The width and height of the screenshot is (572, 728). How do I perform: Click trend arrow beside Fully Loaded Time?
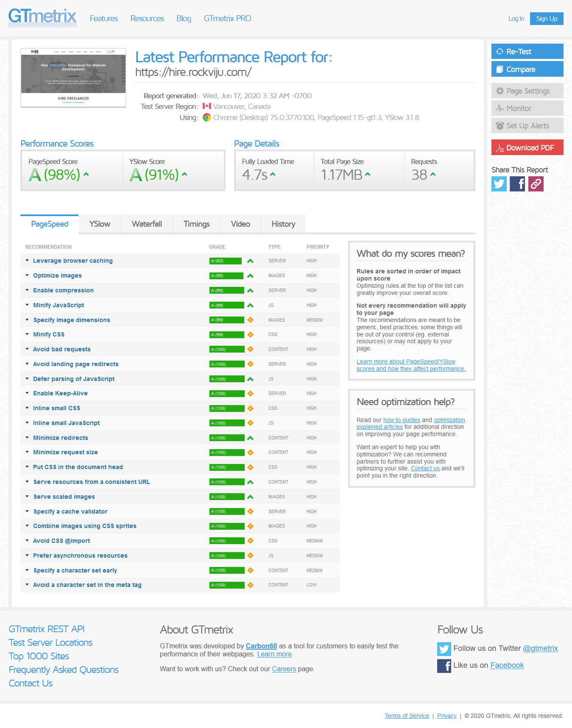[x=273, y=174]
